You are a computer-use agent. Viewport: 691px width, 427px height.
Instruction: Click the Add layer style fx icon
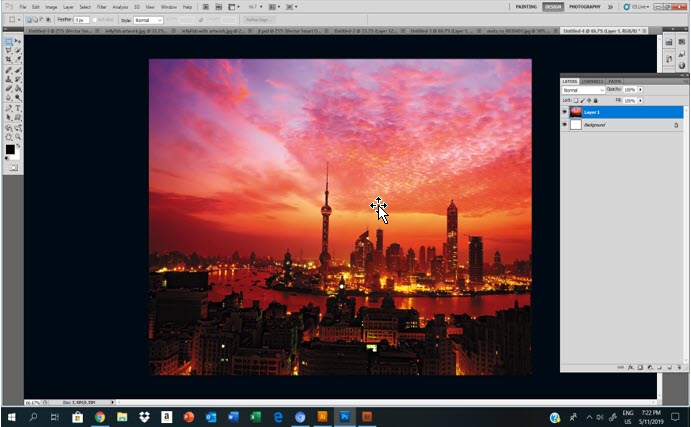(631, 367)
